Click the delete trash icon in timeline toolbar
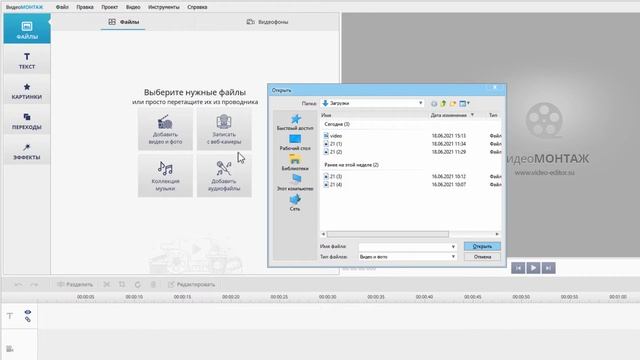Viewport: 640px width, 360px height. click(x=153, y=284)
